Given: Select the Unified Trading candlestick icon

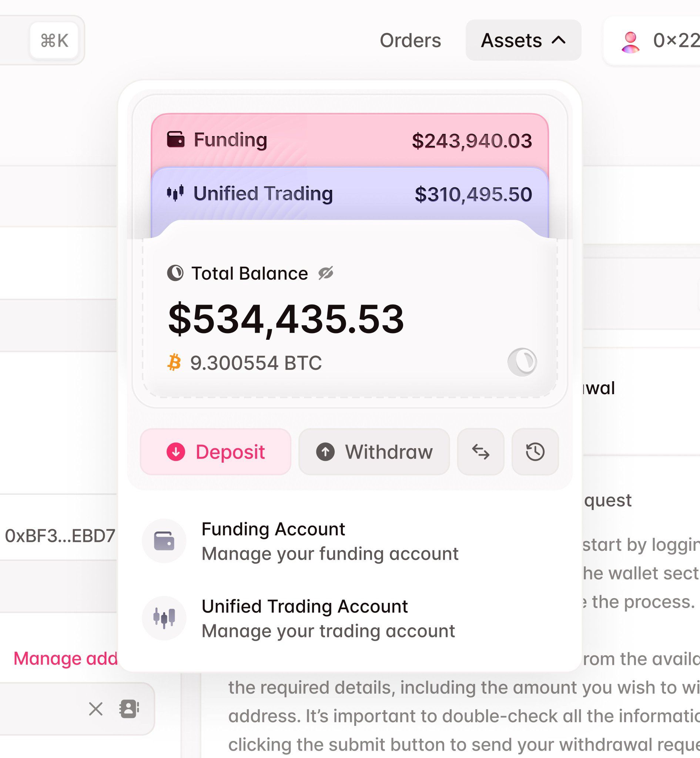Looking at the screenshot, I should [177, 194].
